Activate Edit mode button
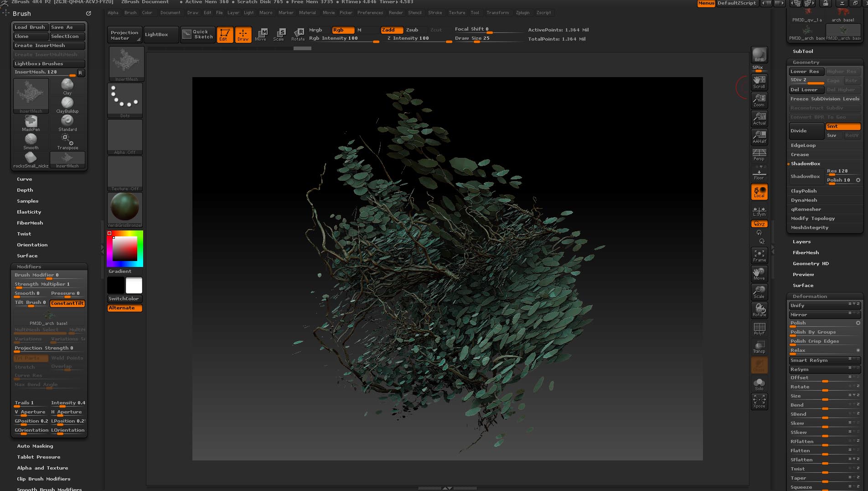 [x=225, y=35]
